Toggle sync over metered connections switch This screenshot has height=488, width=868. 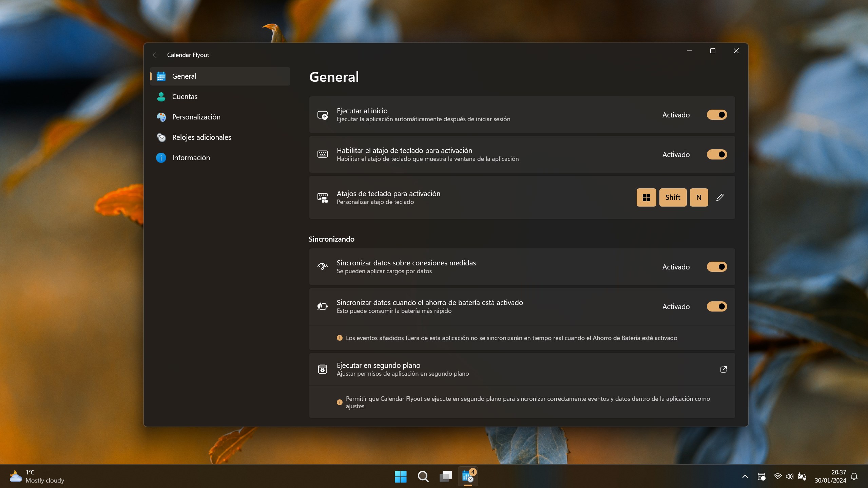(717, 267)
